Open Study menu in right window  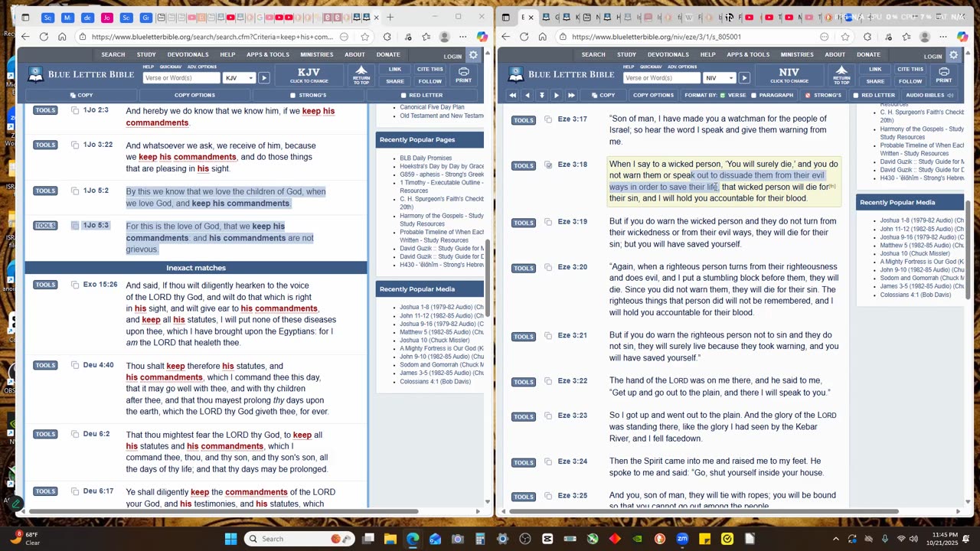click(626, 54)
